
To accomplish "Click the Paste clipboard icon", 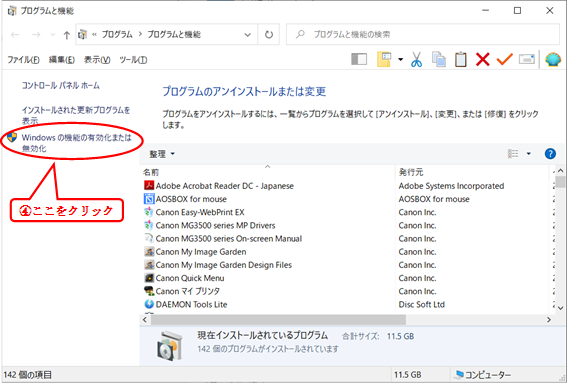I will [460, 59].
